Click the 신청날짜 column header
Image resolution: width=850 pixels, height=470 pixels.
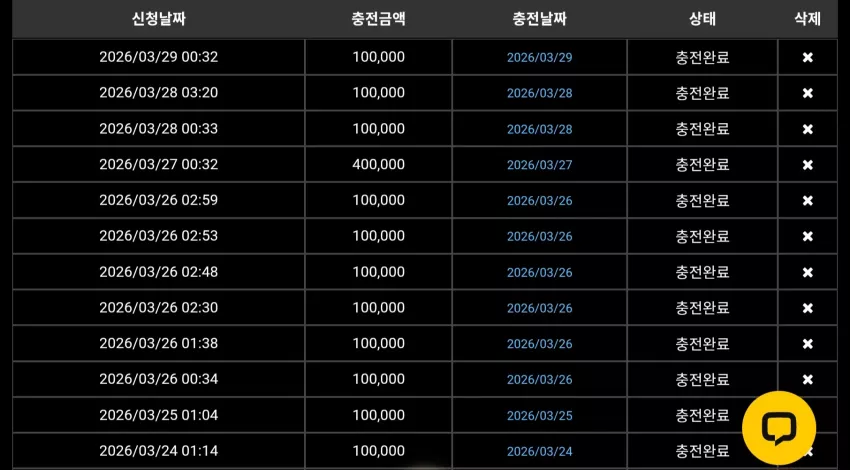(x=159, y=19)
